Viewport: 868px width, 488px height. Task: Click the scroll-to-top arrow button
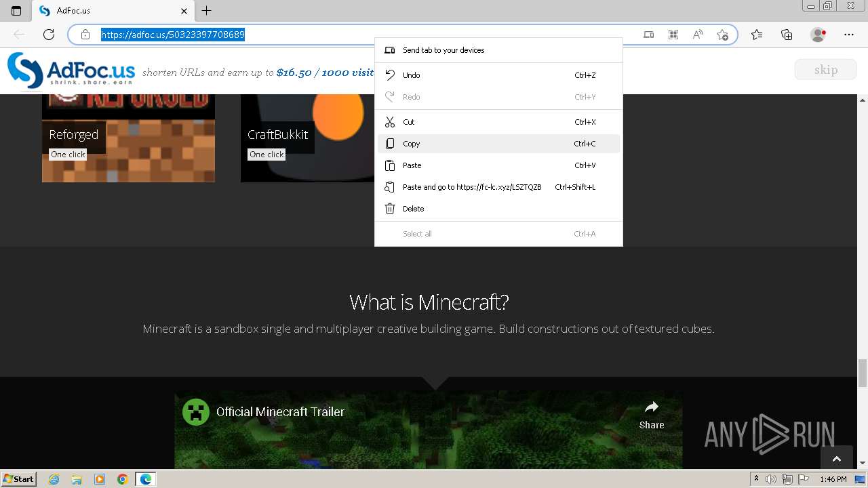tap(836, 459)
